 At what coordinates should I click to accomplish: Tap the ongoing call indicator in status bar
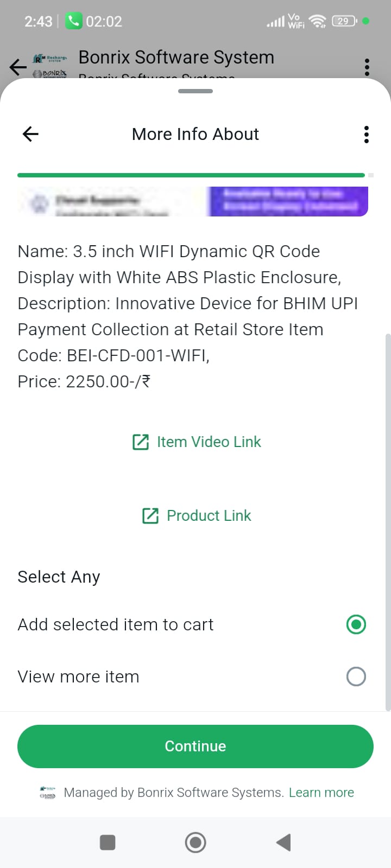(93, 21)
